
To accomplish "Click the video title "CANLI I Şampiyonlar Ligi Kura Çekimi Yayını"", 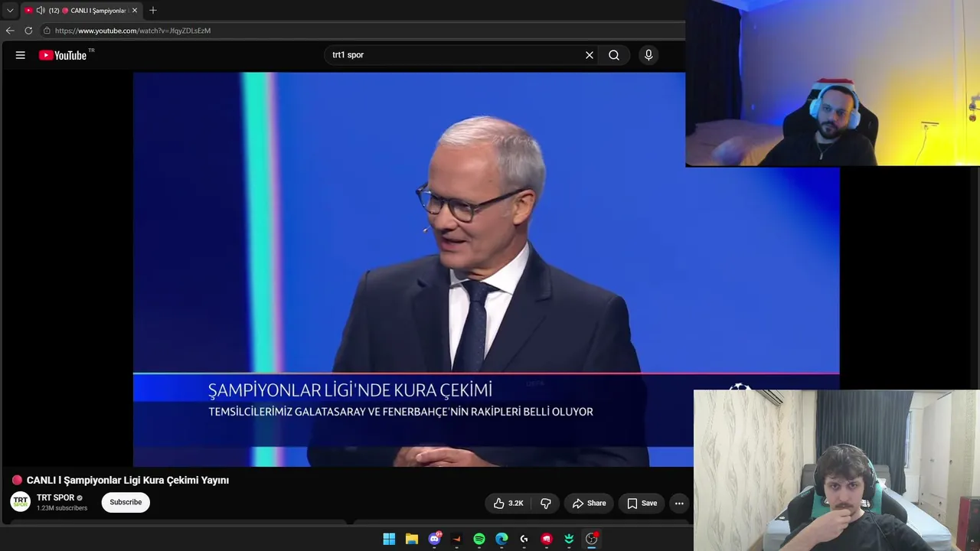I will [128, 480].
